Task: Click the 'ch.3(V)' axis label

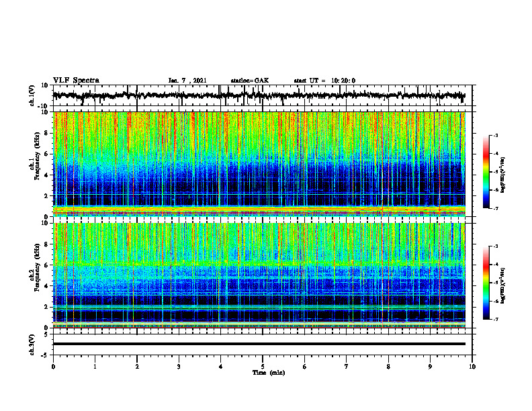Action: (x=32, y=345)
